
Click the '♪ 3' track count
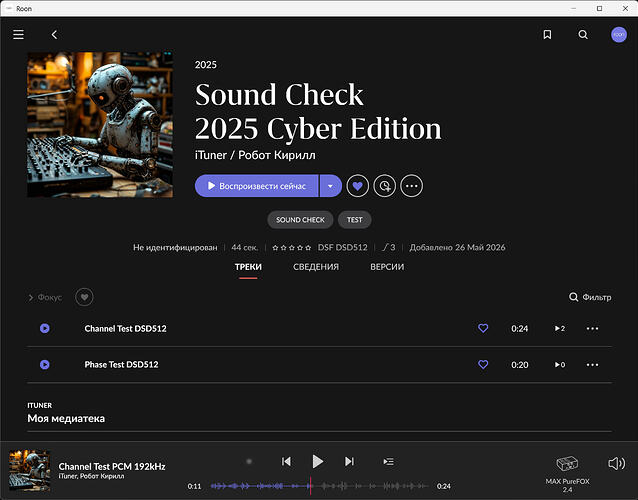pyautogui.click(x=389, y=247)
